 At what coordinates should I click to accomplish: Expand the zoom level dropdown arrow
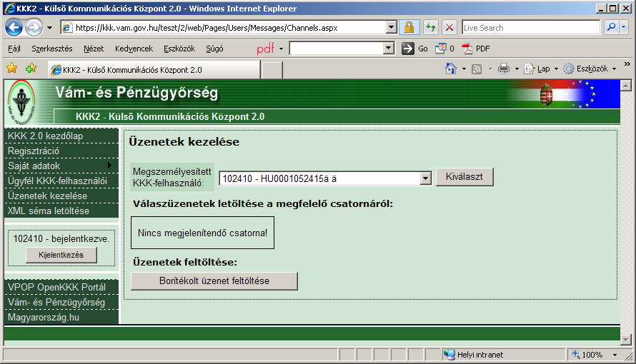(x=615, y=355)
